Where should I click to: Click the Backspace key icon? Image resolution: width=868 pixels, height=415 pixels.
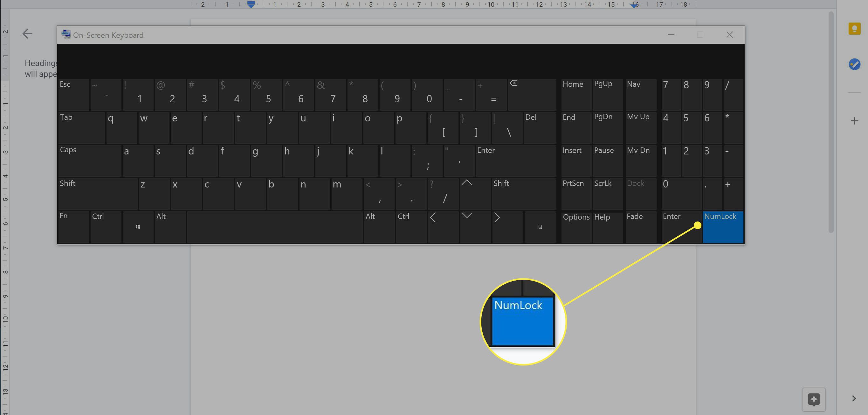click(532, 95)
